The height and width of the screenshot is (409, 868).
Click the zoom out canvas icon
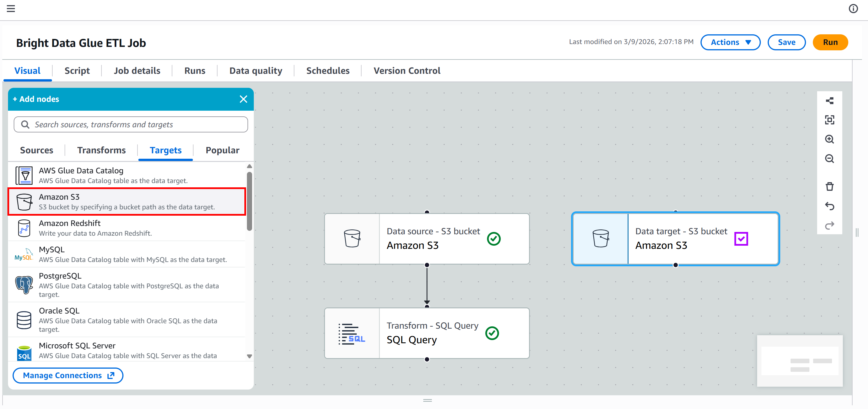[829, 159]
